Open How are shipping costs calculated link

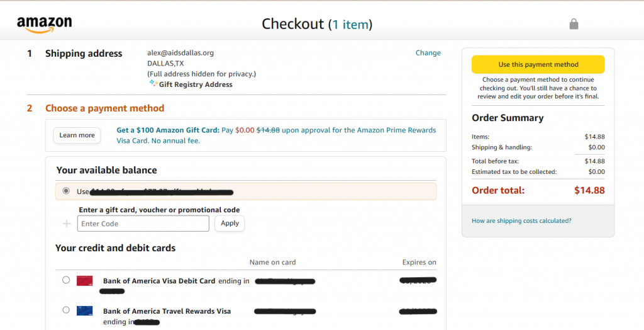tap(521, 220)
